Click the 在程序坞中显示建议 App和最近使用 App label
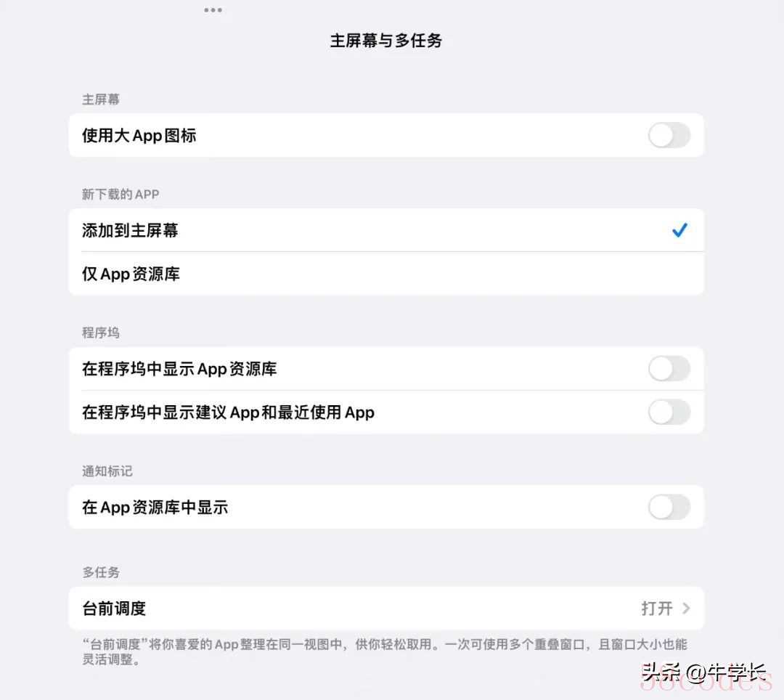784x700 pixels. (228, 412)
